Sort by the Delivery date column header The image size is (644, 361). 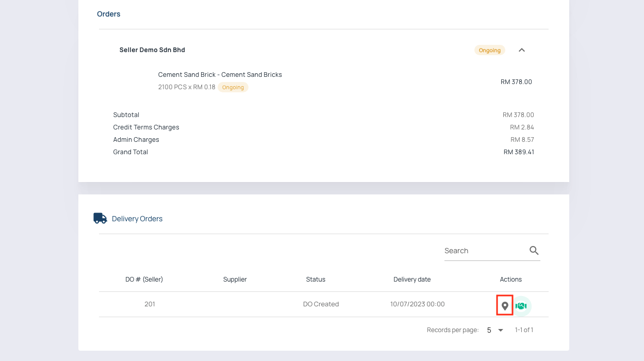pos(412,280)
